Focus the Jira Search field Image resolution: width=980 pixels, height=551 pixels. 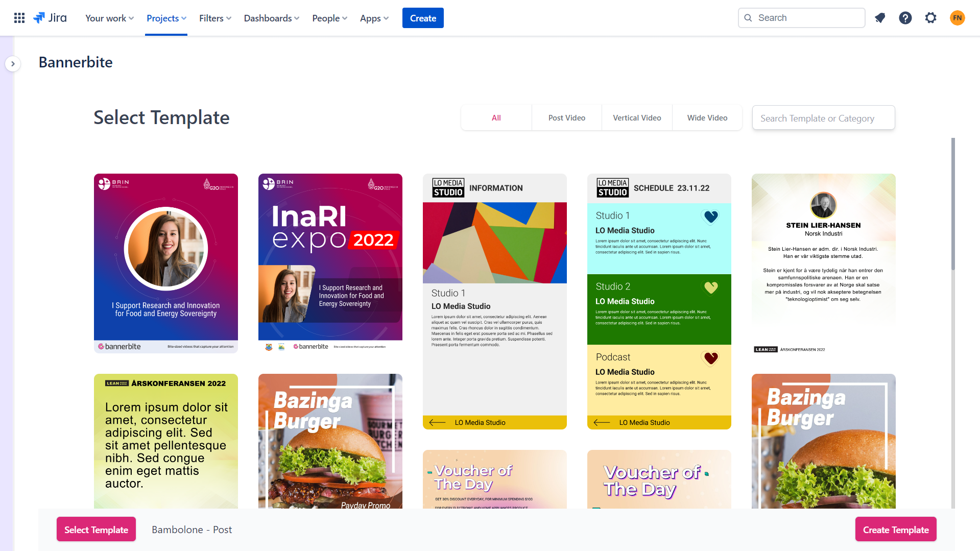click(801, 18)
